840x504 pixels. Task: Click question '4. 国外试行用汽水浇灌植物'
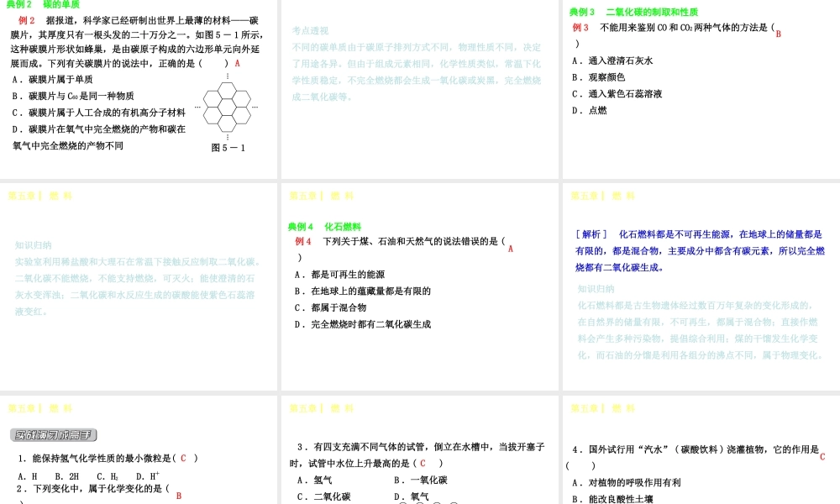tap(696, 449)
